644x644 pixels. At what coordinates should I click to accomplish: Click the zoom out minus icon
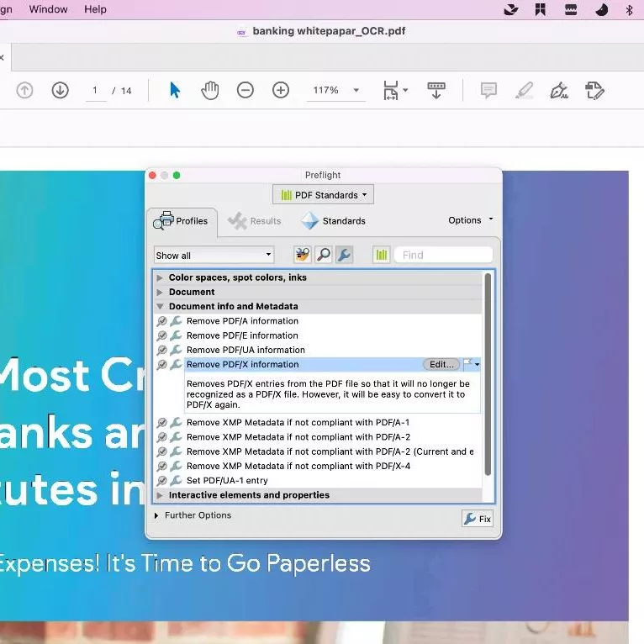(x=245, y=90)
